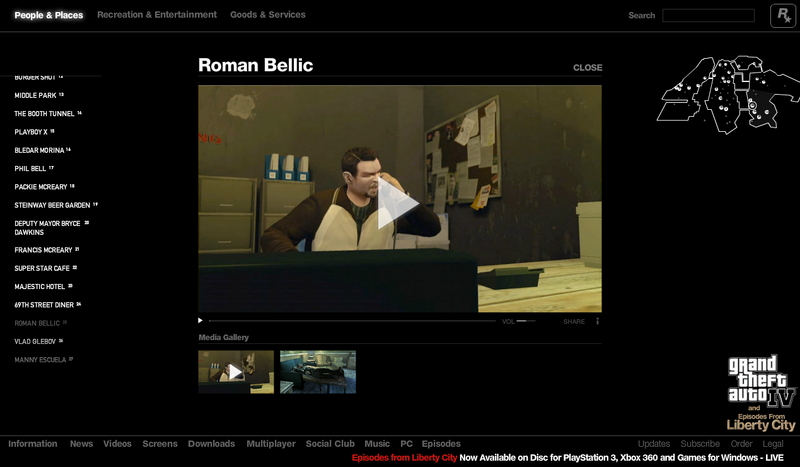Click the Legal footer link
The height and width of the screenshot is (467, 800).
coord(773,444)
